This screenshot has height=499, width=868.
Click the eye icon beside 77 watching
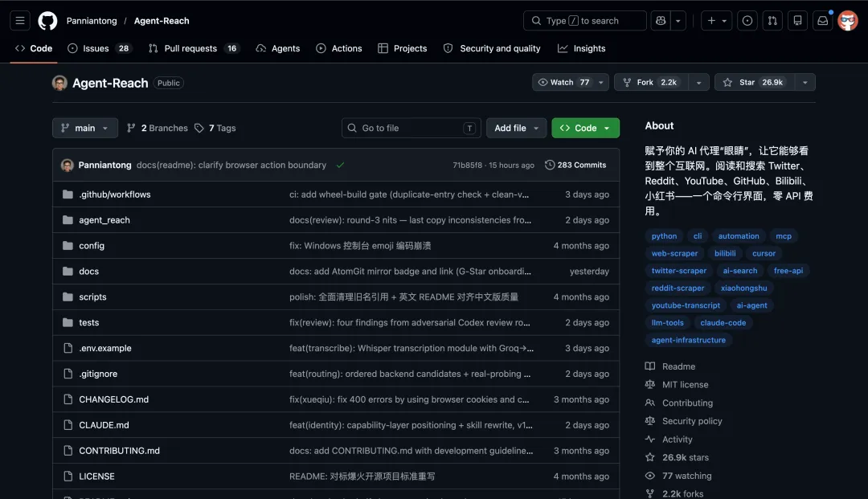point(650,476)
